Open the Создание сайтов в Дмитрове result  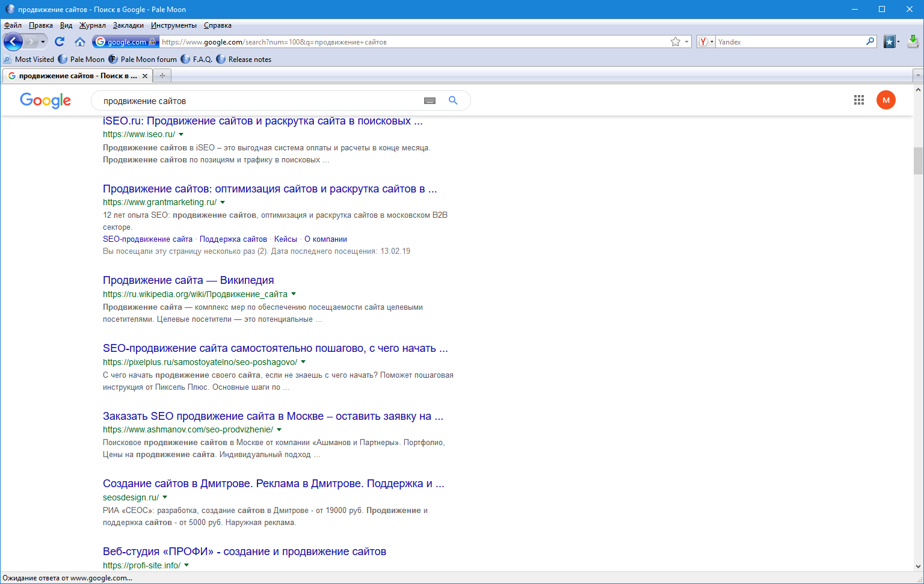274,484
